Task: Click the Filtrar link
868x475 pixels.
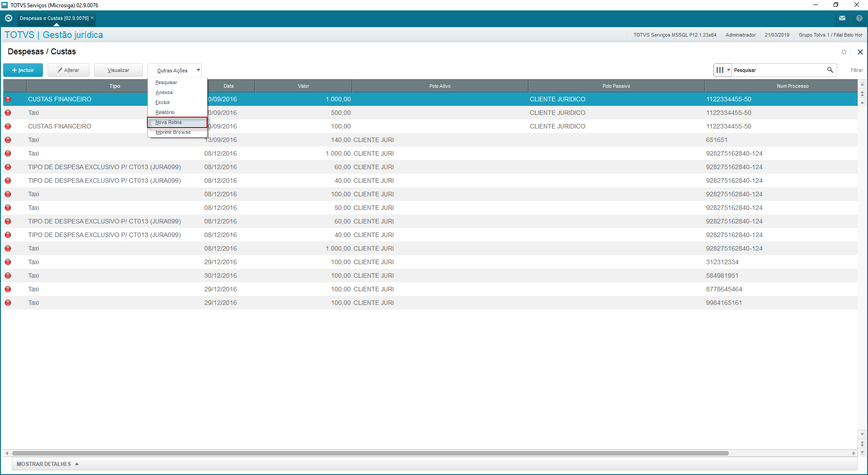Action: (857, 70)
